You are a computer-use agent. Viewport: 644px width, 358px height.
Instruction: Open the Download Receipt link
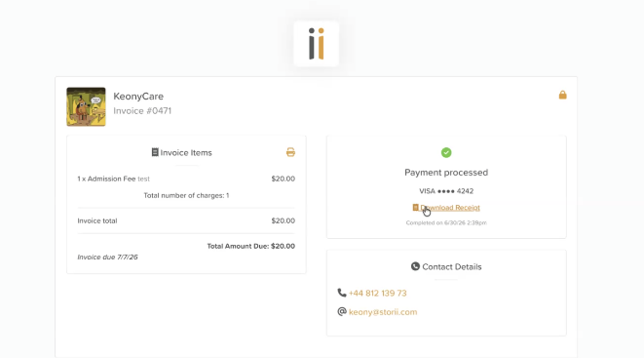[450, 208]
